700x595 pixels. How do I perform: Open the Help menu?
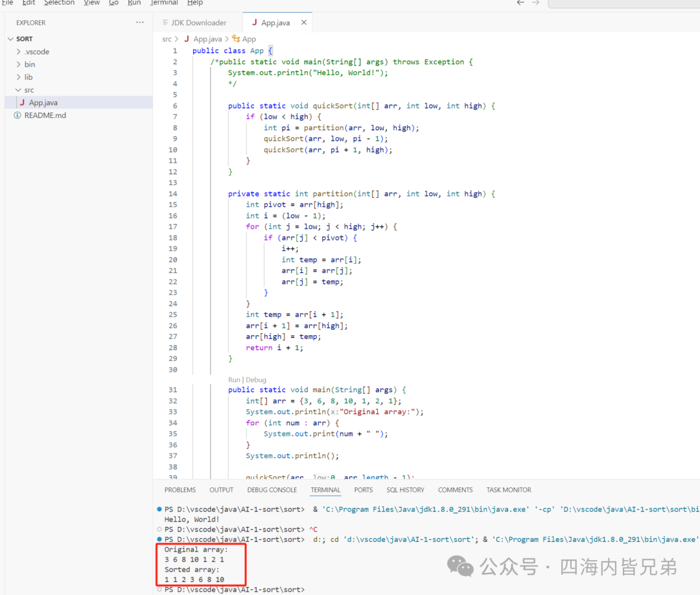pyautogui.click(x=194, y=3)
